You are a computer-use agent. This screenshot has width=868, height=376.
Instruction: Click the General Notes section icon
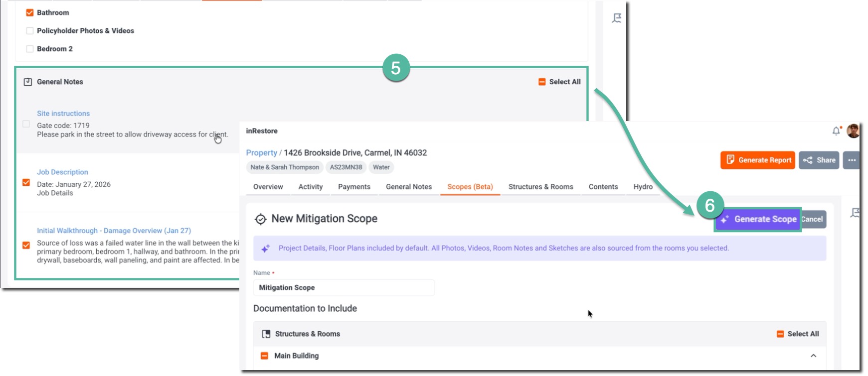pyautogui.click(x=28, y=82)
